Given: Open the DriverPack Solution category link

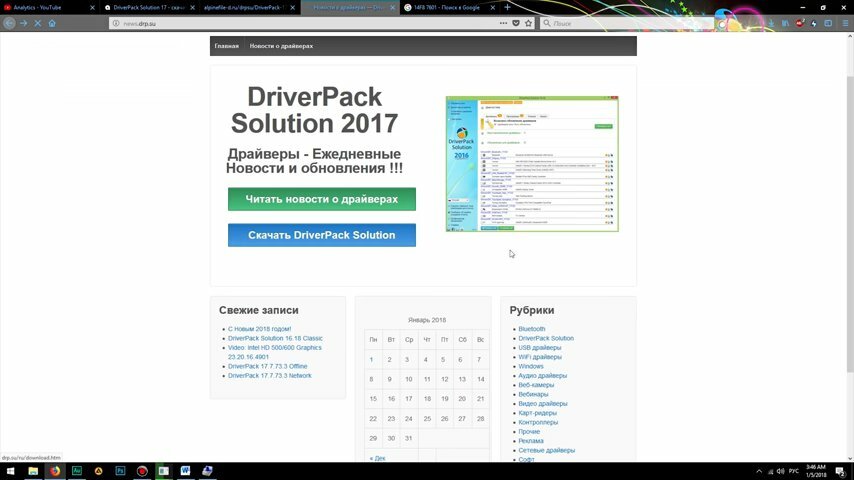Looking at the screenshot, I should pos(546,338).
